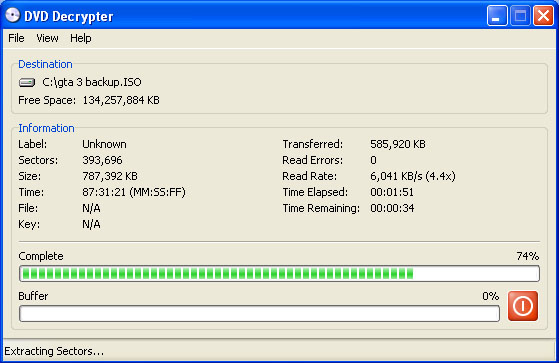559x363 pixels.
Task: Click the Key row's N/A value
Action: pyautogui.click(x=91, y=224)
